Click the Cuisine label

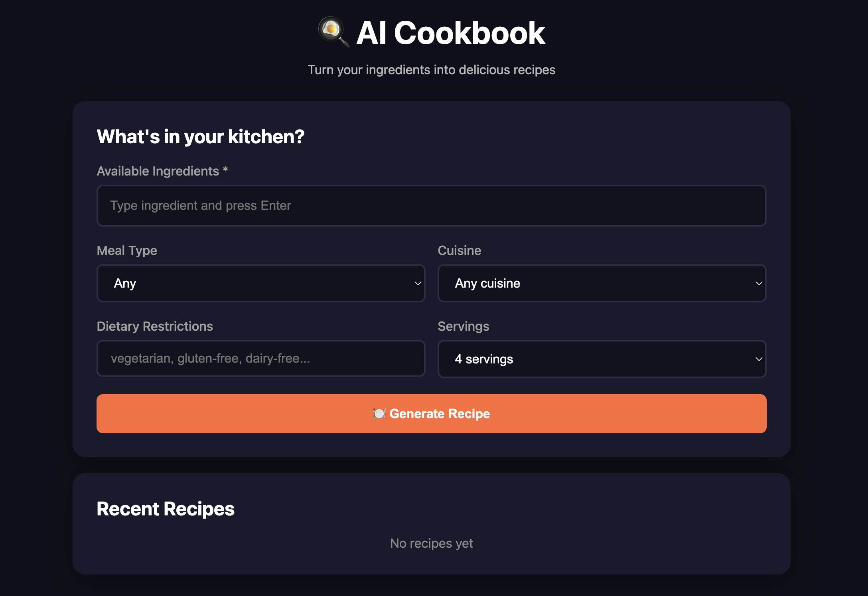[459, 251]
